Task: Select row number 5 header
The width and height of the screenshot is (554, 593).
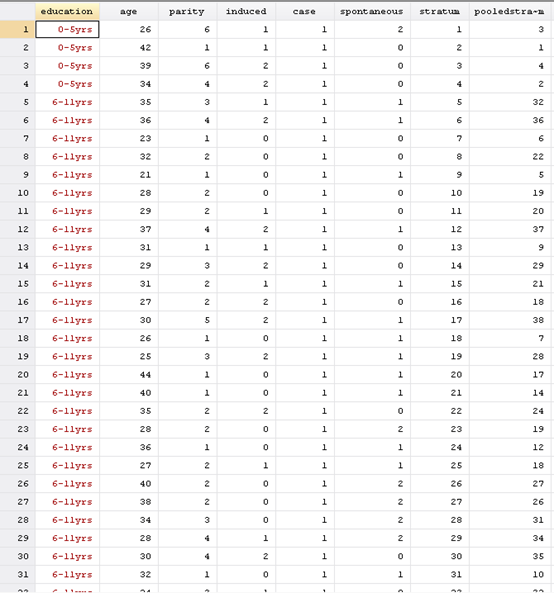Action: (17, 102)
